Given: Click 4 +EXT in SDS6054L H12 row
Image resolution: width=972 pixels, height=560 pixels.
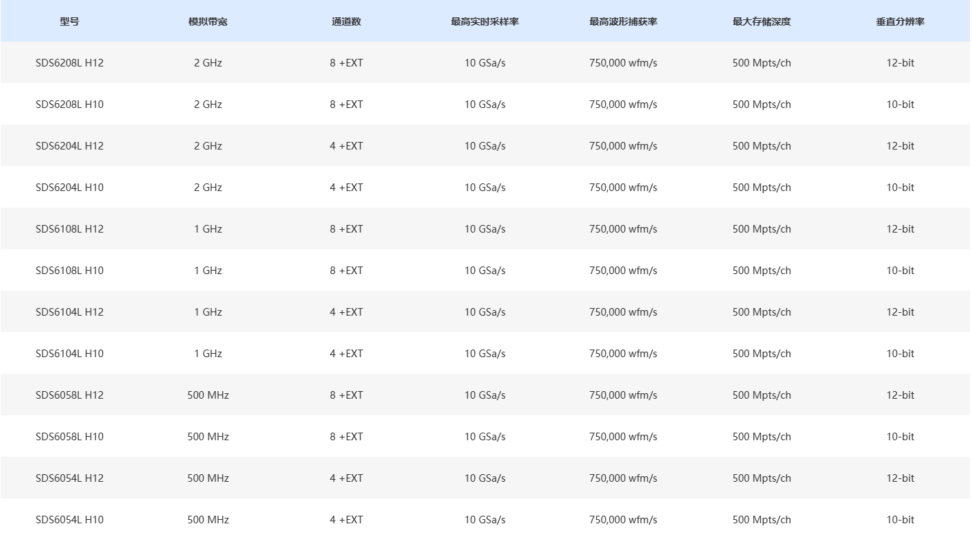Looking at the screenshot, I should 346,478.
